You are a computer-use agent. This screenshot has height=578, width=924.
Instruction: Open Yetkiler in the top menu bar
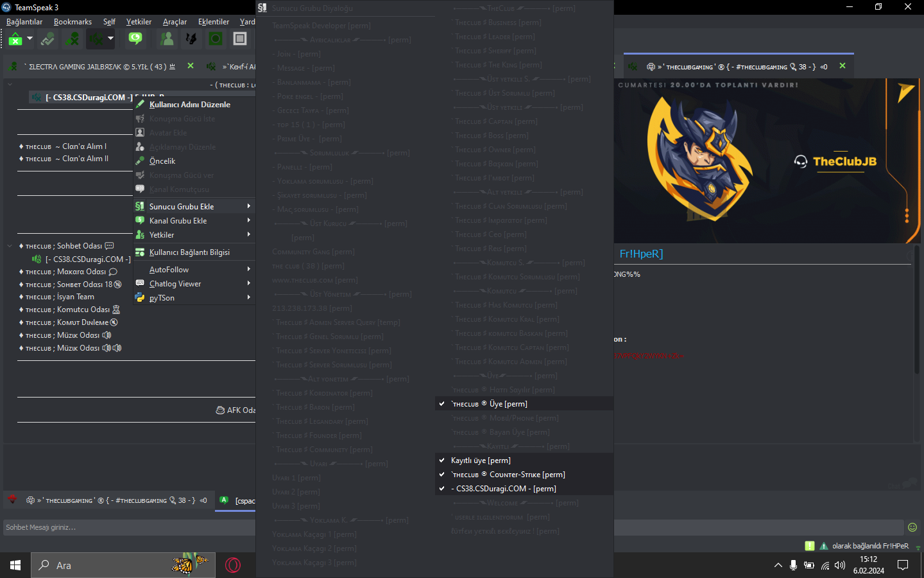pos(139,22)
